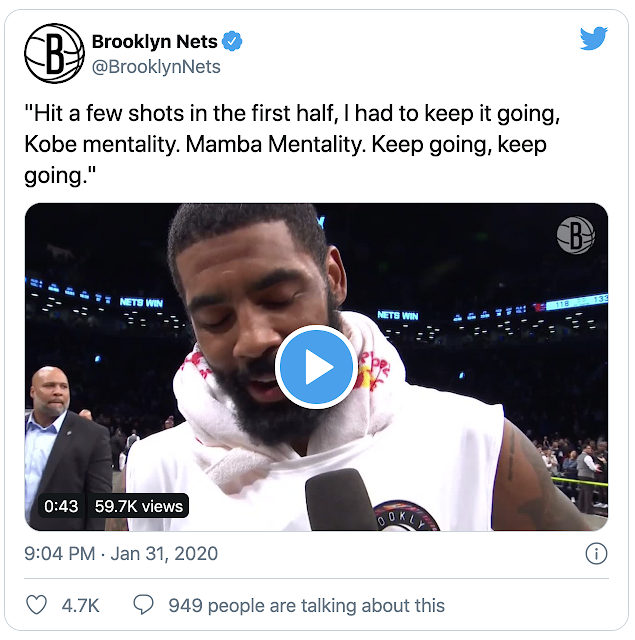Click the 59.7K views label
The width and height of the screenshot is (635, 640).
pos(139,506)
